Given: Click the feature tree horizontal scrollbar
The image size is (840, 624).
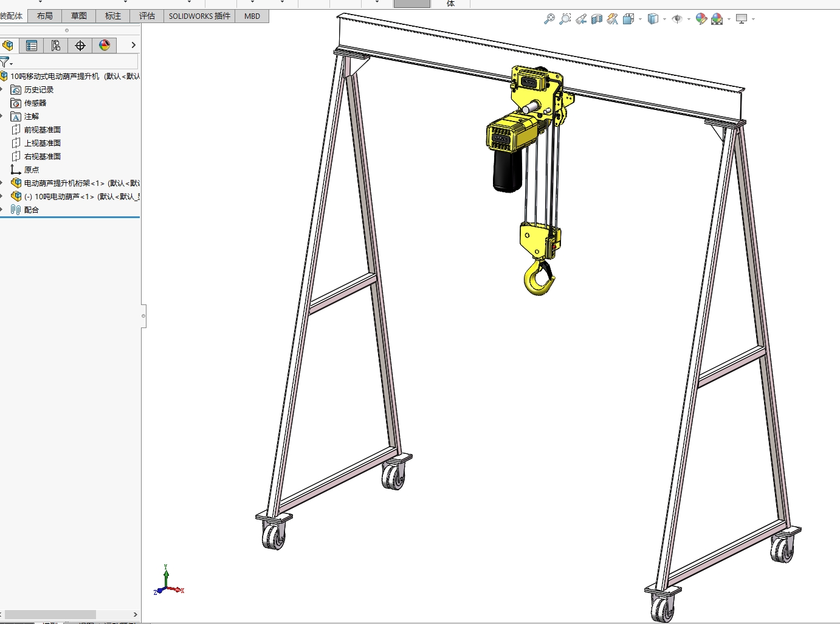Looking at the screenshot, I should click(x=50, y=614).
